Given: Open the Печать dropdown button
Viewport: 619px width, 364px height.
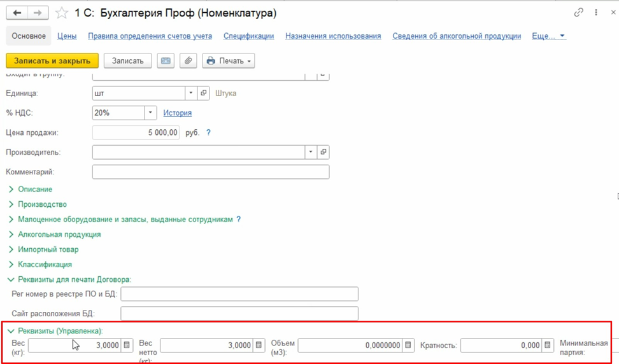Looking at the screenshot, I should click(x=229, y=60).
